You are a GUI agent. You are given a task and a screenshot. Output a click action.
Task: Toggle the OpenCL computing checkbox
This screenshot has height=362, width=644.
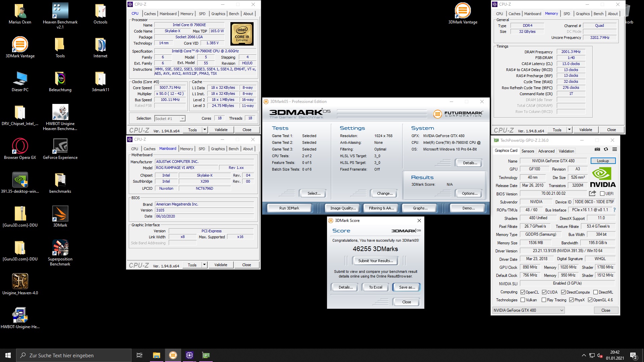pos(523,292)
